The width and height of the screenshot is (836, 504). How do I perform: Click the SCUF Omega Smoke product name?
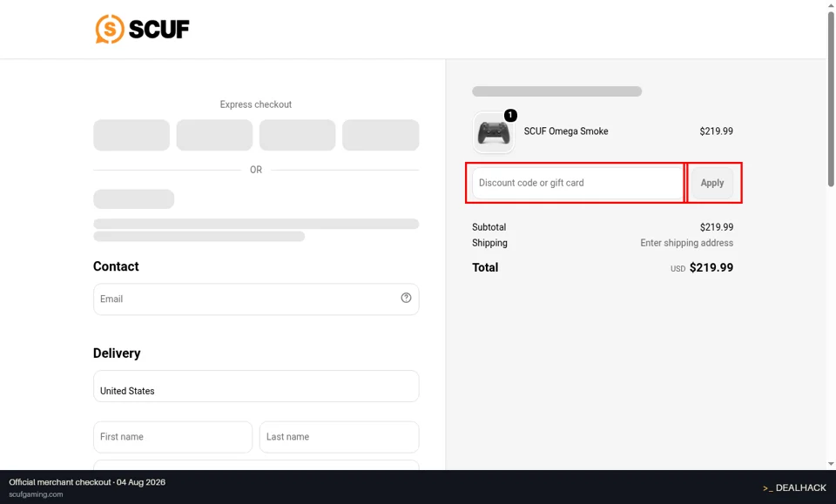click(566, 131)
